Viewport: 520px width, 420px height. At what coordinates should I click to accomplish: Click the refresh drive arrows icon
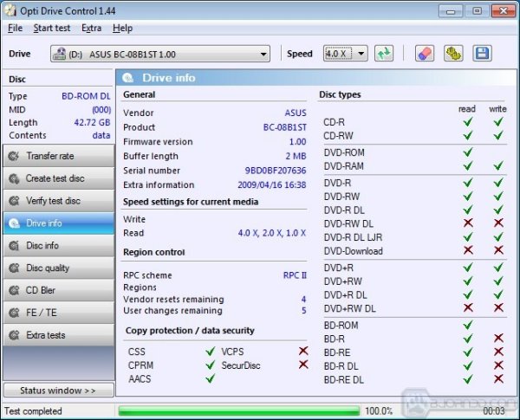(384, 54)
